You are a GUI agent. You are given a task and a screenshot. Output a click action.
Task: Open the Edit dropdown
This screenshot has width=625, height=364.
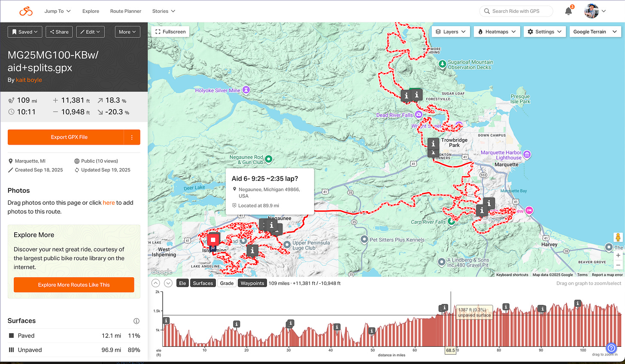pyautogui.click(x=90, y=32)
